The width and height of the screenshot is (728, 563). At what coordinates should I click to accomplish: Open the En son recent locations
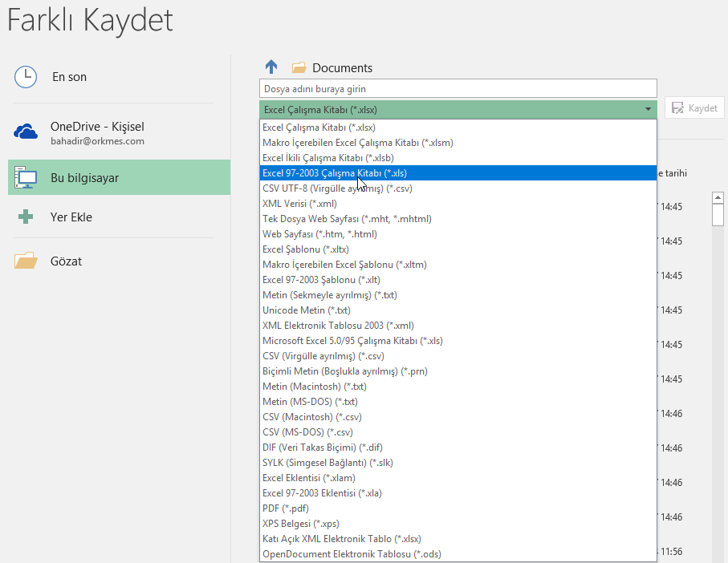point(120,77)
